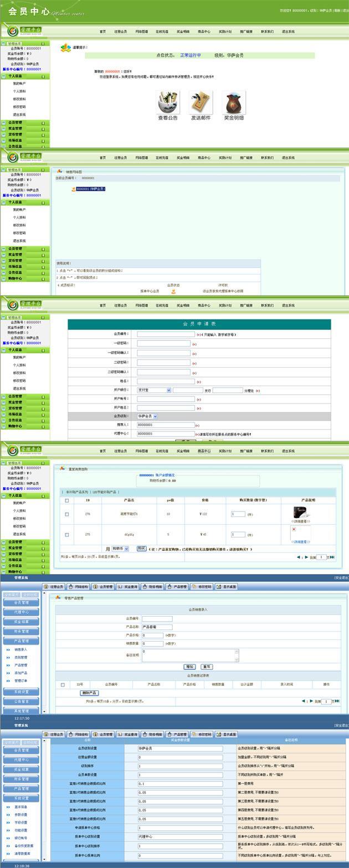Viewport: 349px width, 868px height.
Task: Click the 增加 button in product sales form
Action: click(x=190, y=666)
